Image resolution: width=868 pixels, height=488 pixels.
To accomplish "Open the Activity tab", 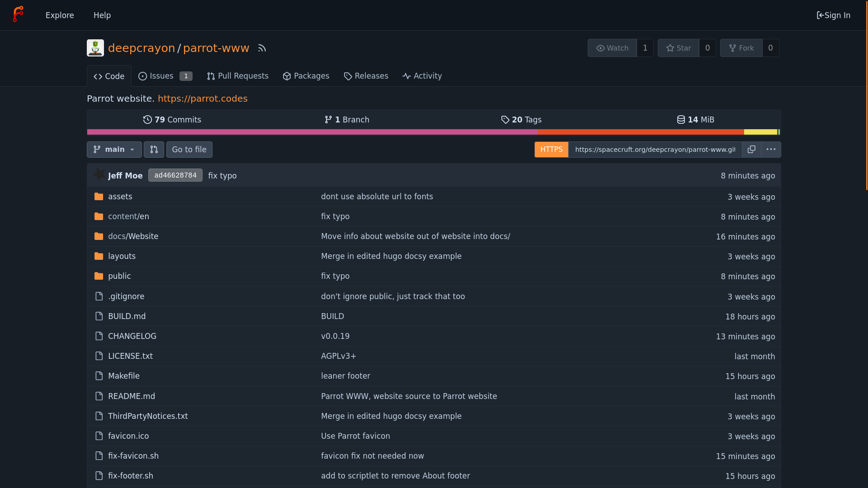I will (422, 76).
